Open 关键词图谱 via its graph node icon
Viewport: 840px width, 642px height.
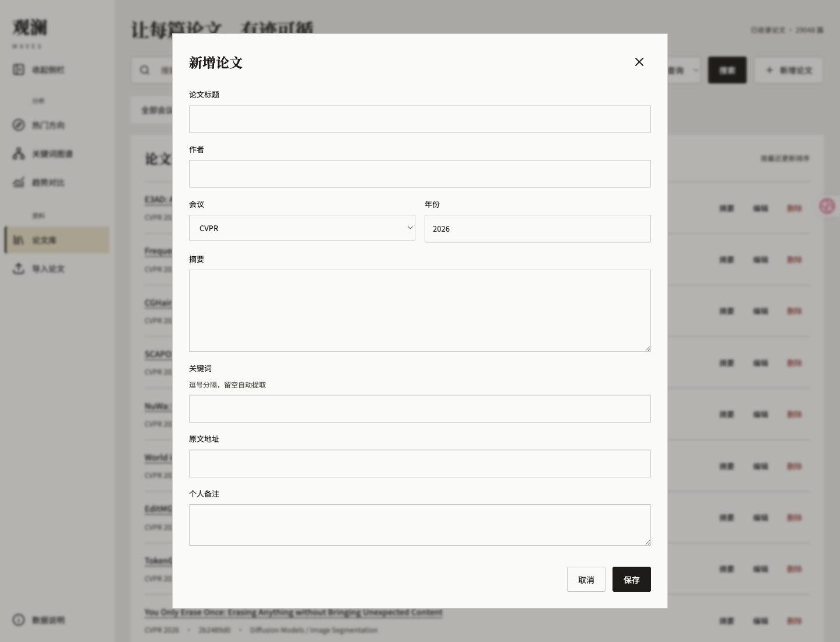coord(19,153)
